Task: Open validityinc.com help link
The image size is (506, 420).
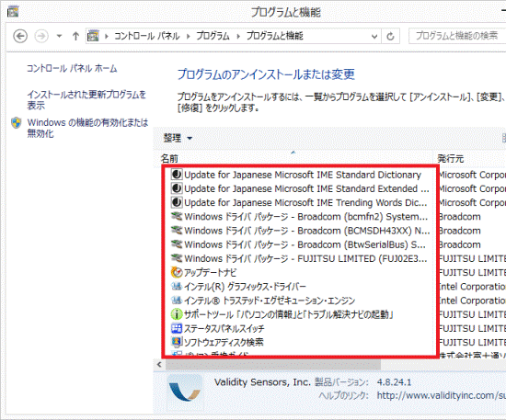Action: click(x=441, y=395)
